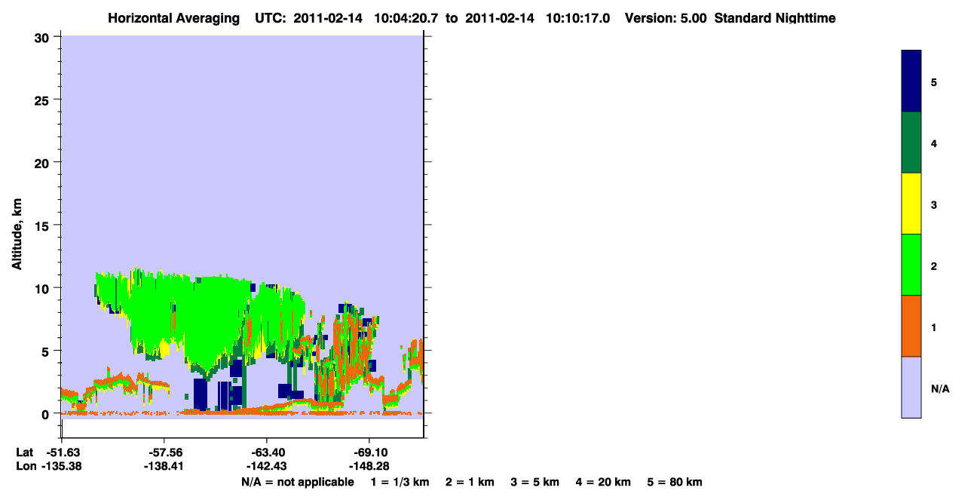Click the dark blue colorbar segment labeled 5
The width and height of the screenshot is (980, 503).
tap(911, 81)
